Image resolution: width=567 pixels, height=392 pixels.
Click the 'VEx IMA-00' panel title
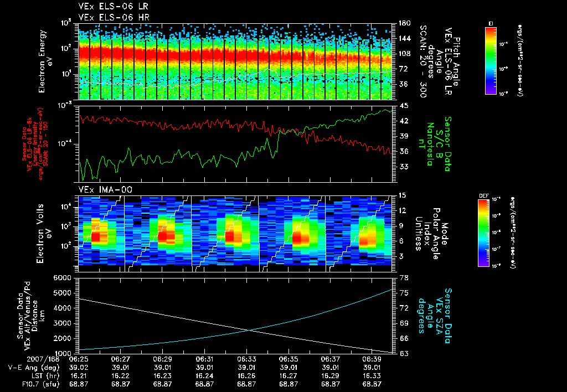(x=105, y=189)
